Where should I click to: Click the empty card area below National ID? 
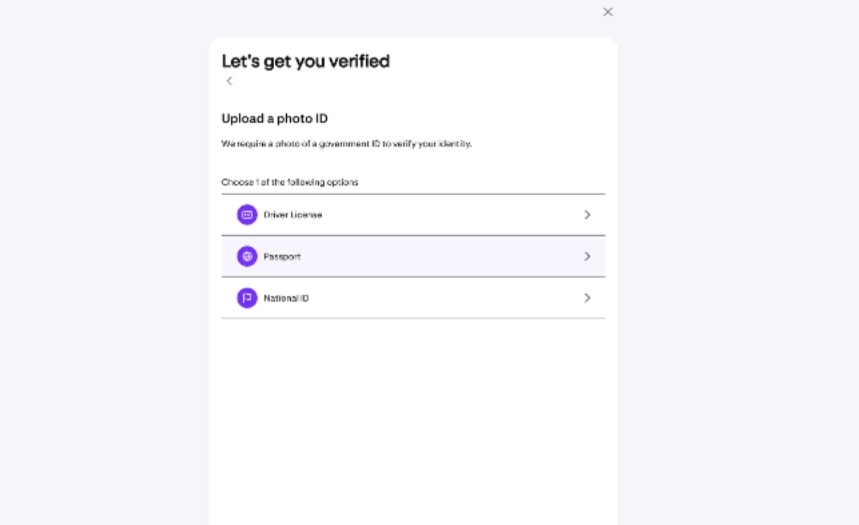pyautogui.click(x=413, y=422)
